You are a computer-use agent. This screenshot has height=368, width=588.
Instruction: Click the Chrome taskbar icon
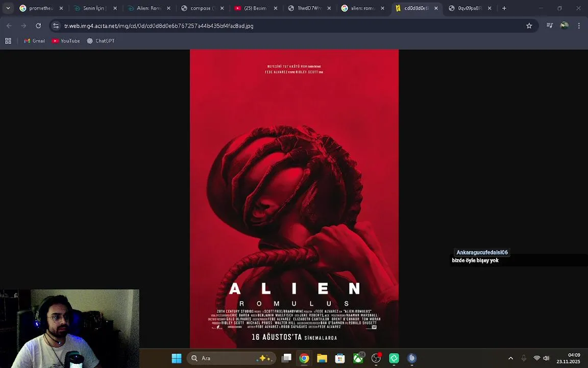click(x=304, y=358)
